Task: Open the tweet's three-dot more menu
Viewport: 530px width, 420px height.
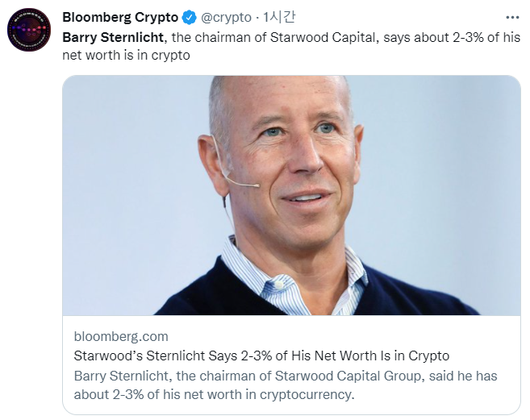Action: (x=512, y=17)
